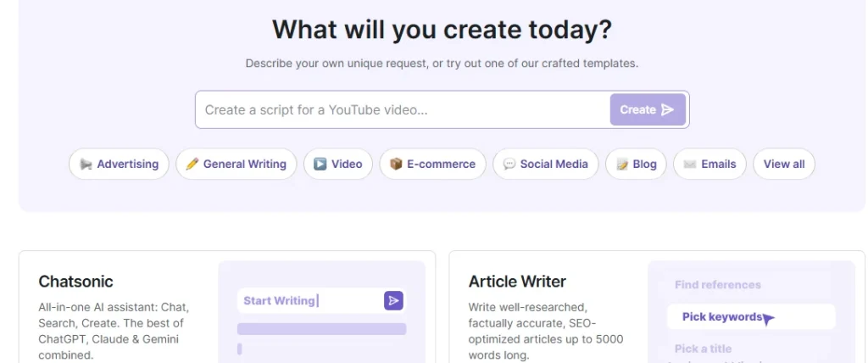
Task: Click the Chatsonic description text
Action: [114, 331]
